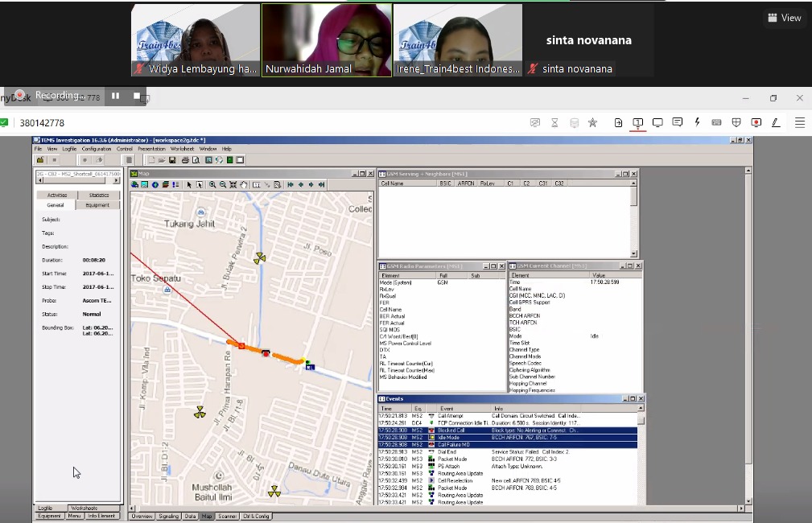812x523 pixels.
Task: Open the Zoom View layout options
Action: point(785,18)
